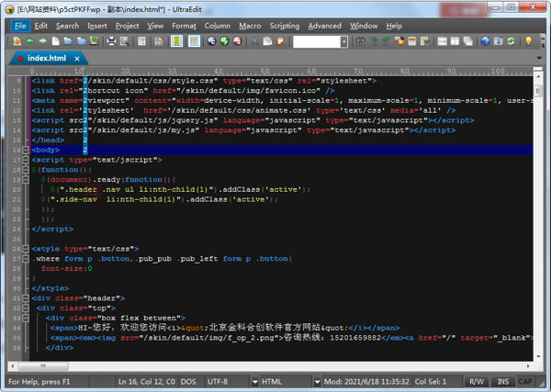The width and height of the screenshot is (551, 392).
Task: Click the DOS line-ending status entry
Action: pos(188,382)
